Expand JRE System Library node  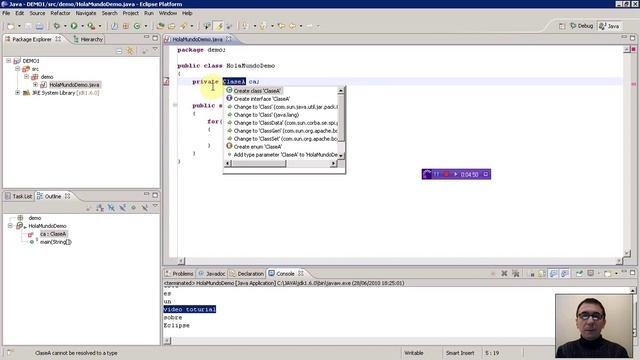pos(18,93)
